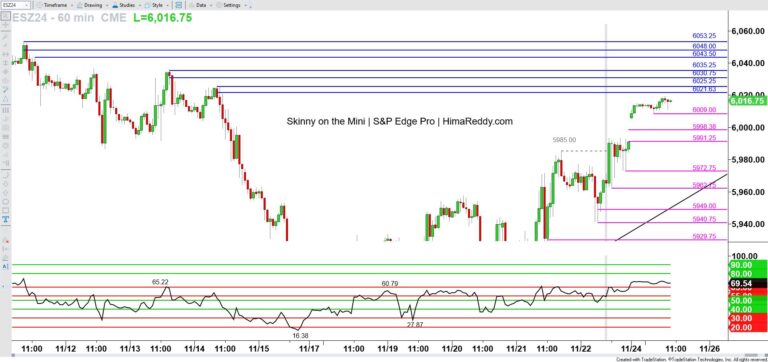This screenshot has height=362, width=768.
Task: Select the pointer tool atop the drawing sidebar
Action: pos(5,16)
